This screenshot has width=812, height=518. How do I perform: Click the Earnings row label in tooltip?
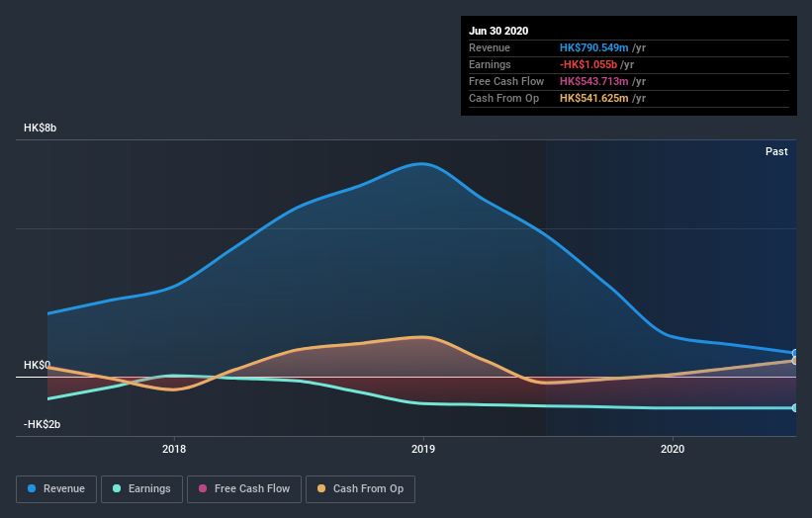(x=490, y=64)
